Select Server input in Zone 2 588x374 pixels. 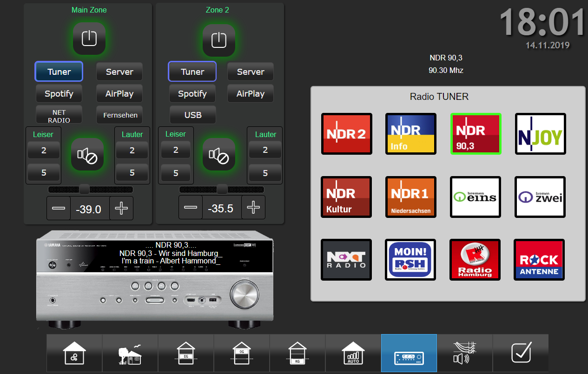click(x=251, y=72)
